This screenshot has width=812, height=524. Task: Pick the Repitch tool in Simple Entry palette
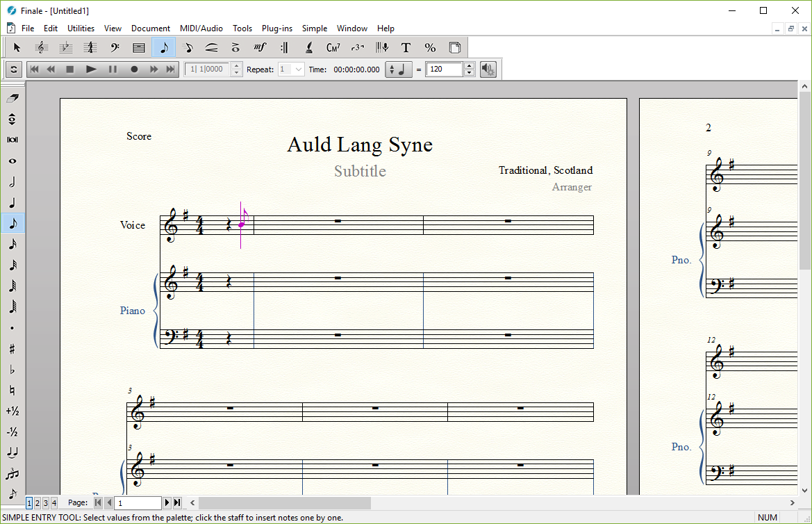click(13, 120)
